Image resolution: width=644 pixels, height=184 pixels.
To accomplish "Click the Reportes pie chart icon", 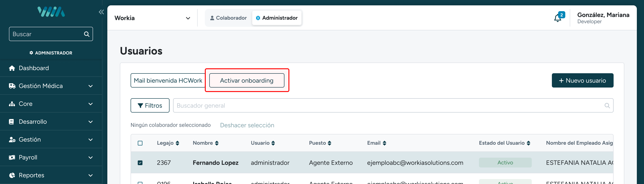I will click(x=12, y=175).
